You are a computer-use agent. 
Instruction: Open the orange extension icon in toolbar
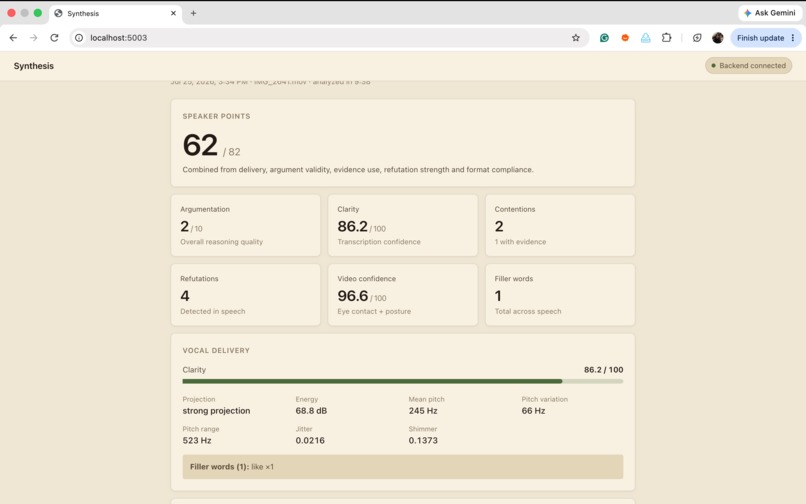click(625, 38)
